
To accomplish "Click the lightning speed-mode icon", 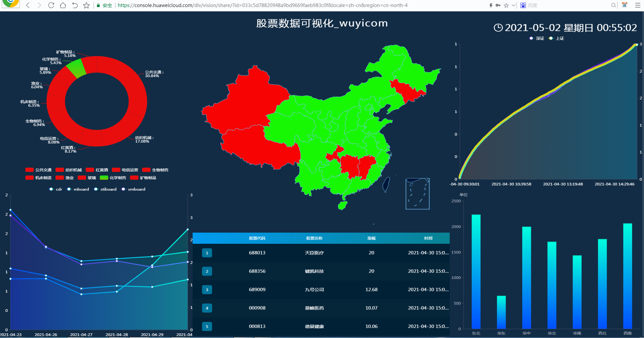I will click(x=491, y=5).
